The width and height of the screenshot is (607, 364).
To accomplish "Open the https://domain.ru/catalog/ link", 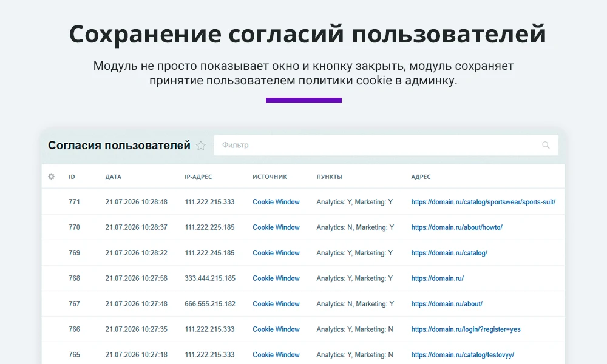I will tap(449, 253).
